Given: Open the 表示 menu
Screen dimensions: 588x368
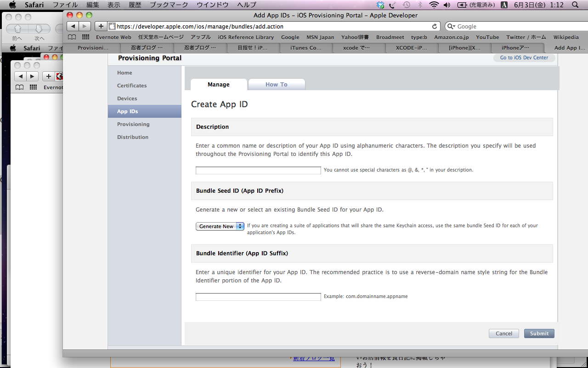Looking at the screenshot, I should [114, 5].
